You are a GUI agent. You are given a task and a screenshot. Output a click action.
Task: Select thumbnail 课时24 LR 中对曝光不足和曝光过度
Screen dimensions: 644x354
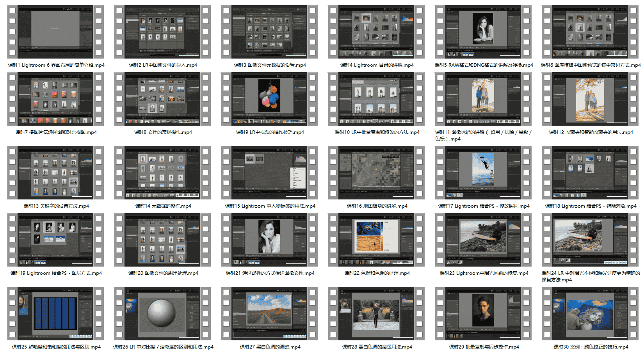(x=590, y=240)
